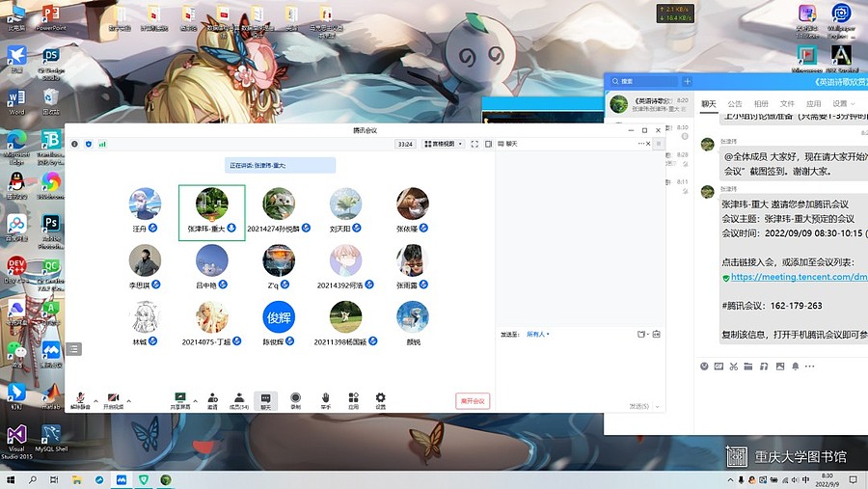Toggle the side panel layout icon
This screenshot has width=868, height=489.
[488, 144]
